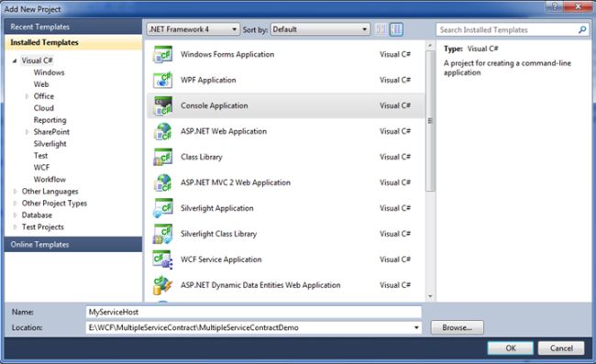Select the Test Projects label
This screenshot has width=596, height=364.
tap(42, 227)
